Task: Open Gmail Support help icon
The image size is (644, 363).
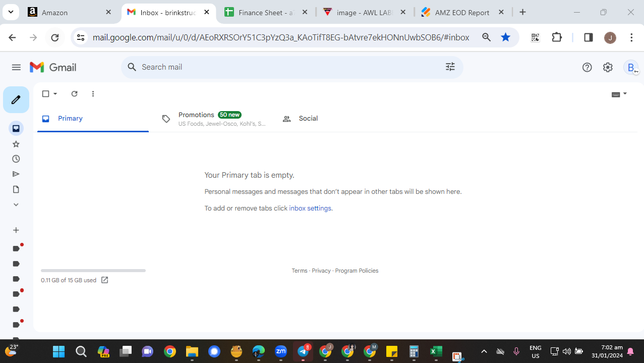Action: (587, 67)
